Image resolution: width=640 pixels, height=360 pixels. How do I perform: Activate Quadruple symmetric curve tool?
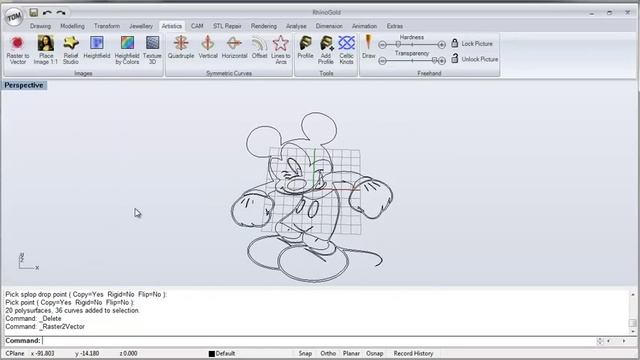(x=181, y=47)
